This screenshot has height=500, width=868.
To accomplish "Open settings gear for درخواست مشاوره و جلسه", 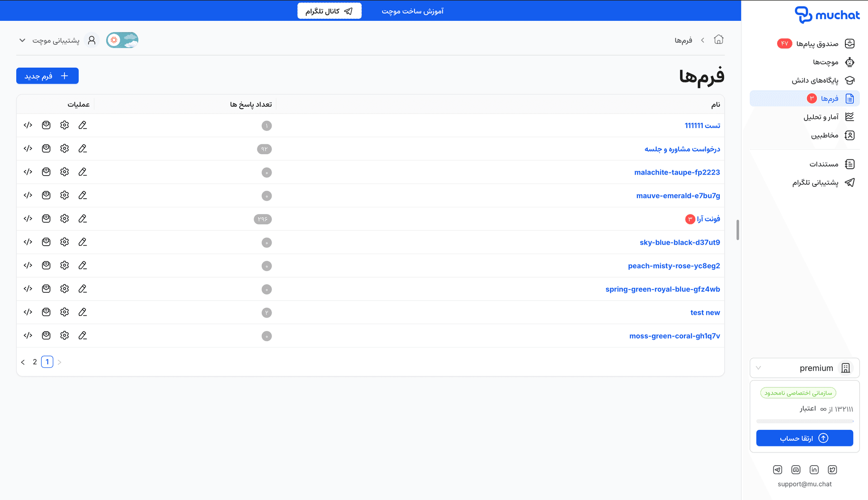I will click(65, 148).
